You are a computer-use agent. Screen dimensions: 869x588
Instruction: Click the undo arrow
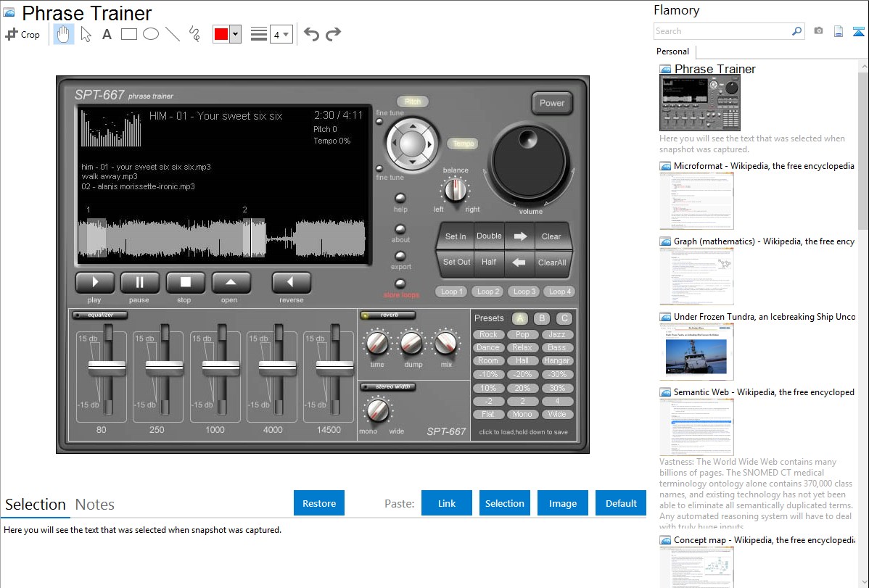[x=311, y=34]
